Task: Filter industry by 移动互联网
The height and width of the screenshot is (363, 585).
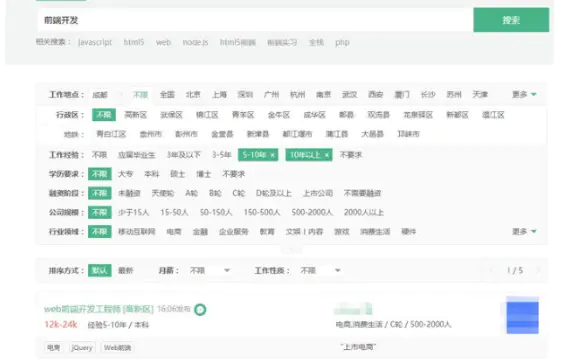Action: point(137,232)
